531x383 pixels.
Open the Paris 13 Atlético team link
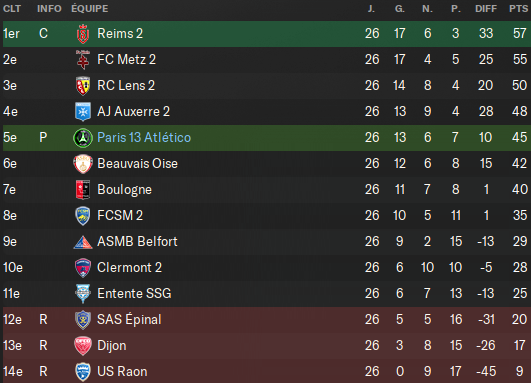point(144,137)
